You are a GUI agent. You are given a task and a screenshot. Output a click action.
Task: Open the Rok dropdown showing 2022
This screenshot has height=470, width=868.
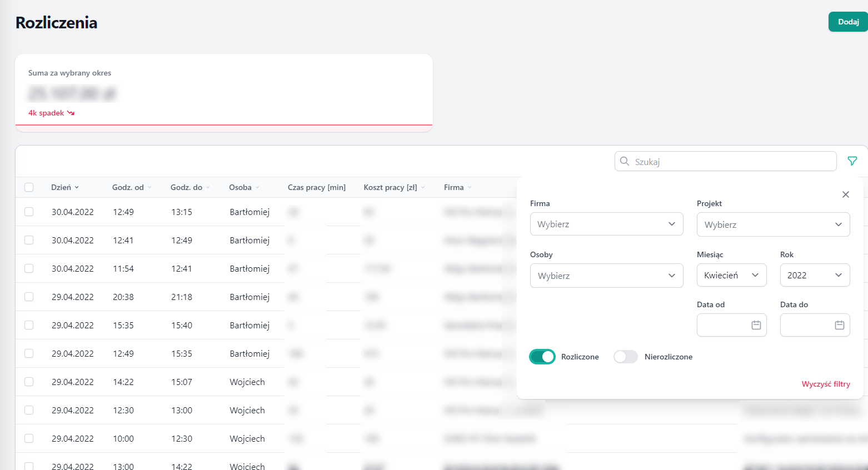pos(815,275)
